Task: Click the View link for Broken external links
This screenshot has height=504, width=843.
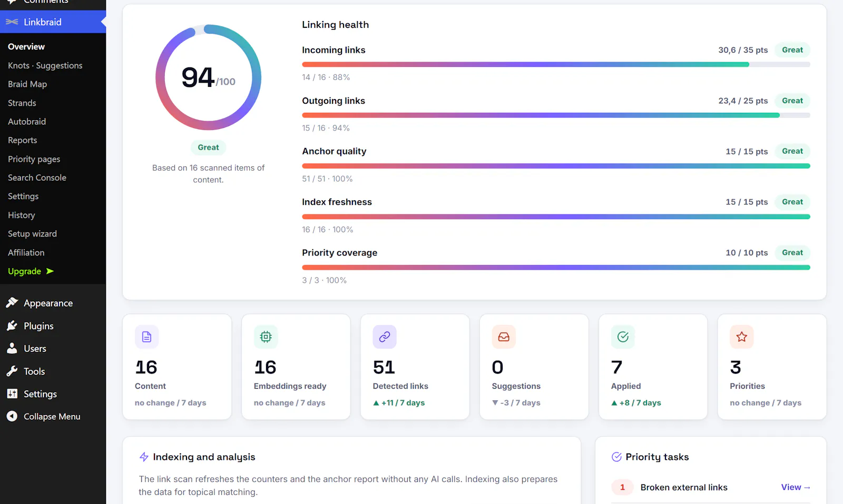Action: [796, 487]
